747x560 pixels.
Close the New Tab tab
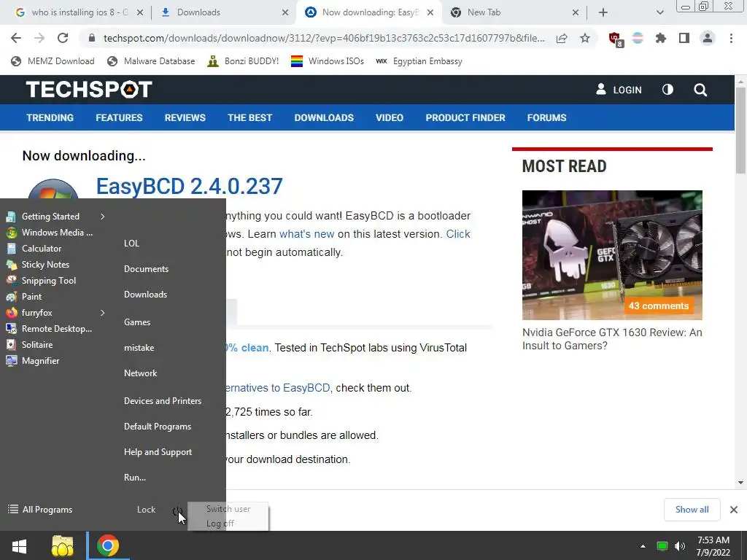pos(575,12)
